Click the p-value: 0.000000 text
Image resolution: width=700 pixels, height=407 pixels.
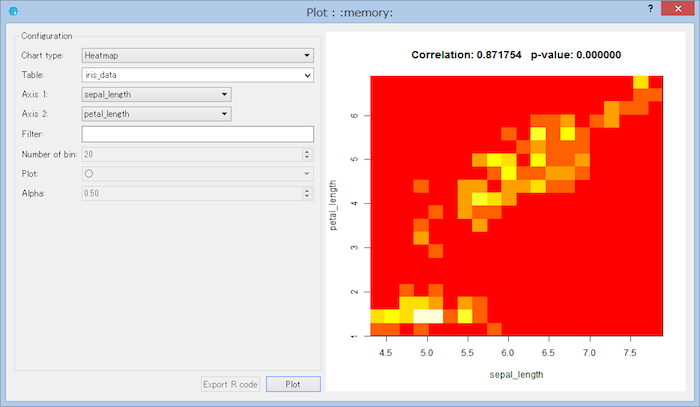pyautogui.click(x=576, y=55)
